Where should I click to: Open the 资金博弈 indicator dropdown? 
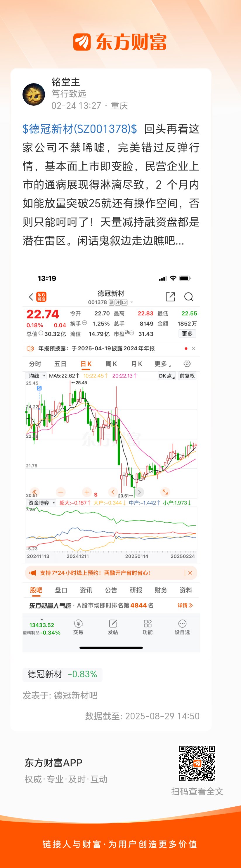click(41, 503)
